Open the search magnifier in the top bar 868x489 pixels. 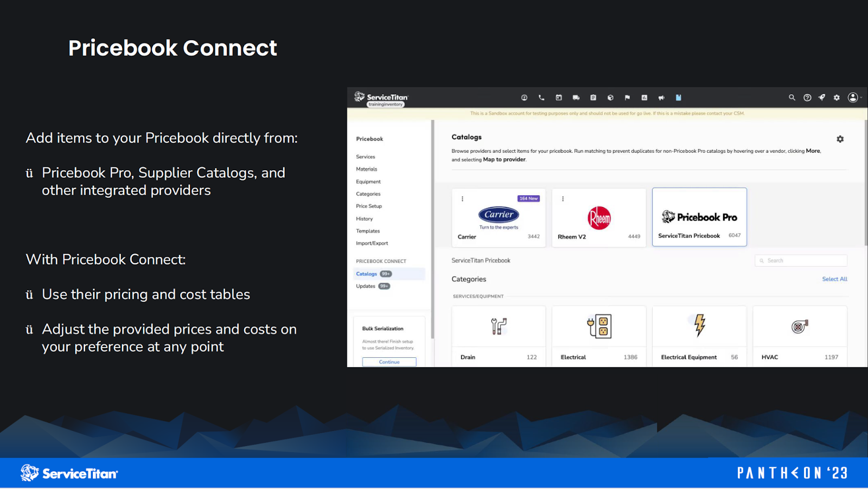(792, 98)
